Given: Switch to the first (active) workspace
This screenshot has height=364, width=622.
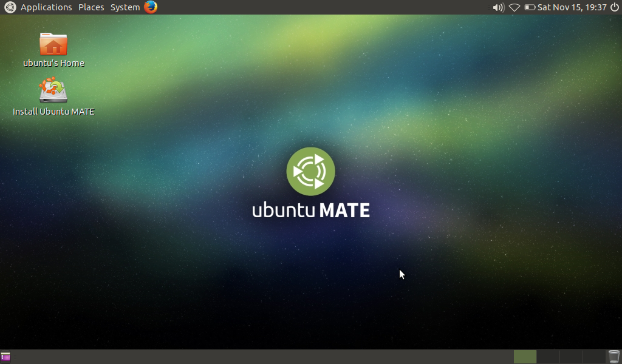Looking at the screenshot, I should coord(525,357).
